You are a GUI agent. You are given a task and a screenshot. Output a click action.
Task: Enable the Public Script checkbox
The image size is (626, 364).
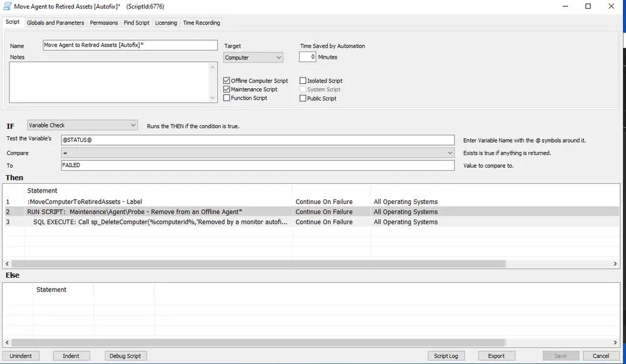(303, 98)
